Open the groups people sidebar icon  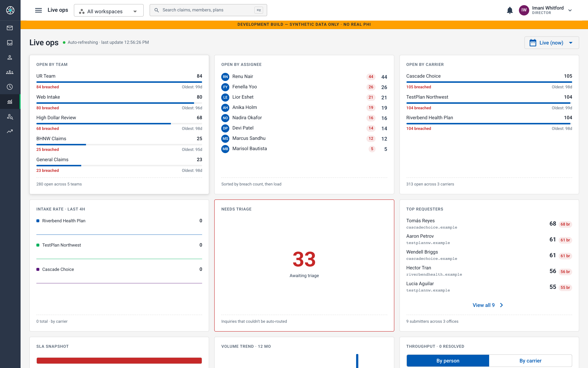point(10,72)
